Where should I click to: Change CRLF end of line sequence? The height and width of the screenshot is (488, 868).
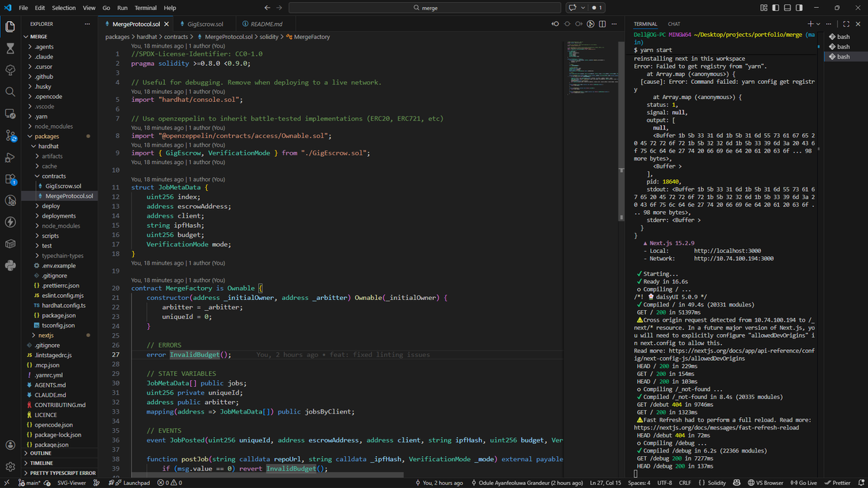(685, 482)
